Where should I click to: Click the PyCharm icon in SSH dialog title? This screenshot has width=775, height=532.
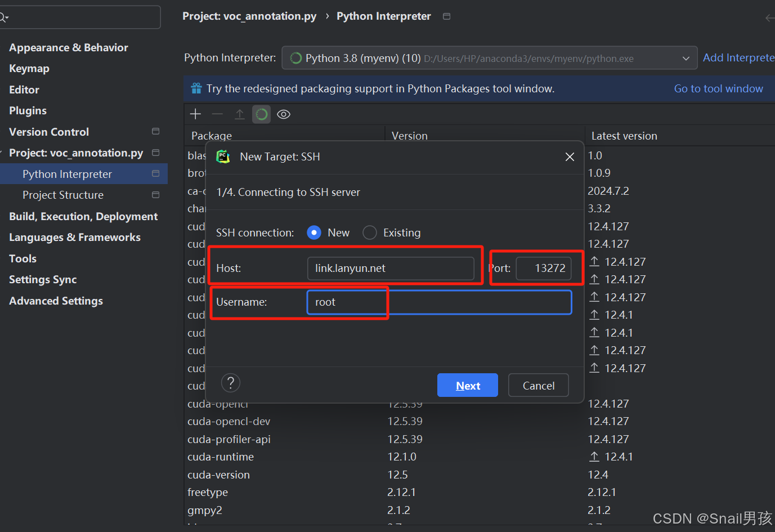pos(223,157)
